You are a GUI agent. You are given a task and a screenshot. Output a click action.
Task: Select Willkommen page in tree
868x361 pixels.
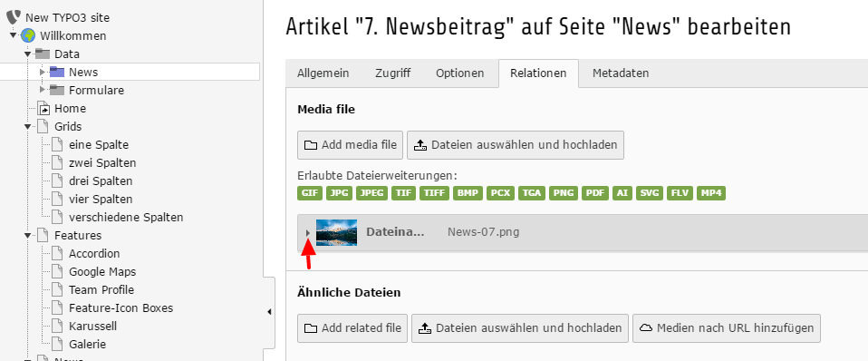click(x=73, y=36)
